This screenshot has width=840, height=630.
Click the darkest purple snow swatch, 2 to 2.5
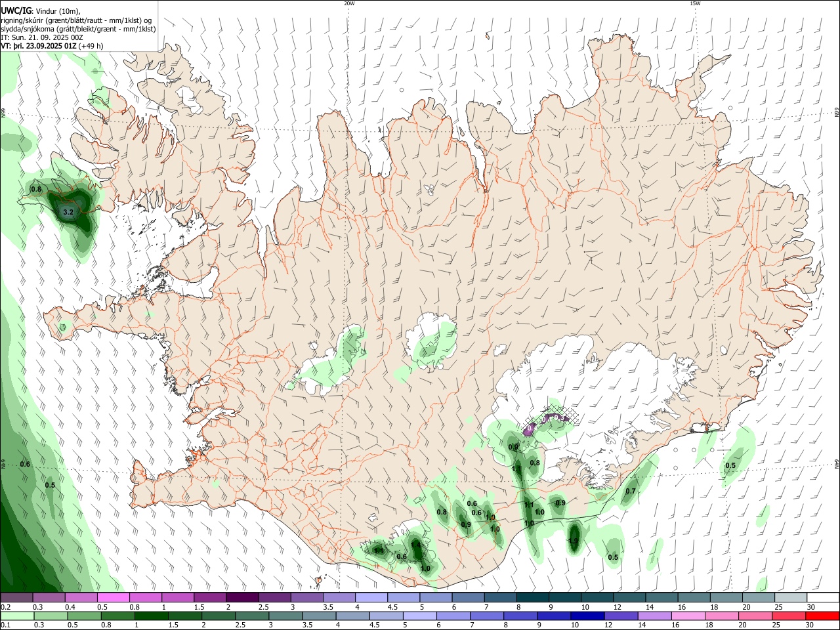(242, 597)
